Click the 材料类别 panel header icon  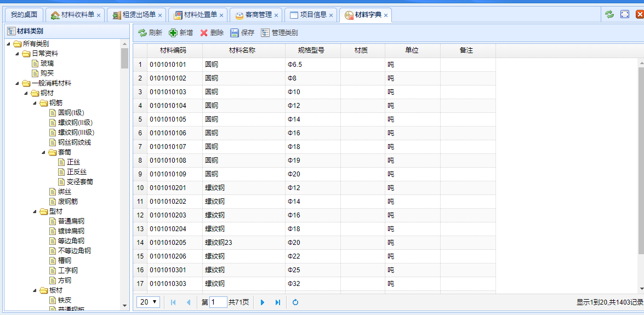point(11,31)
